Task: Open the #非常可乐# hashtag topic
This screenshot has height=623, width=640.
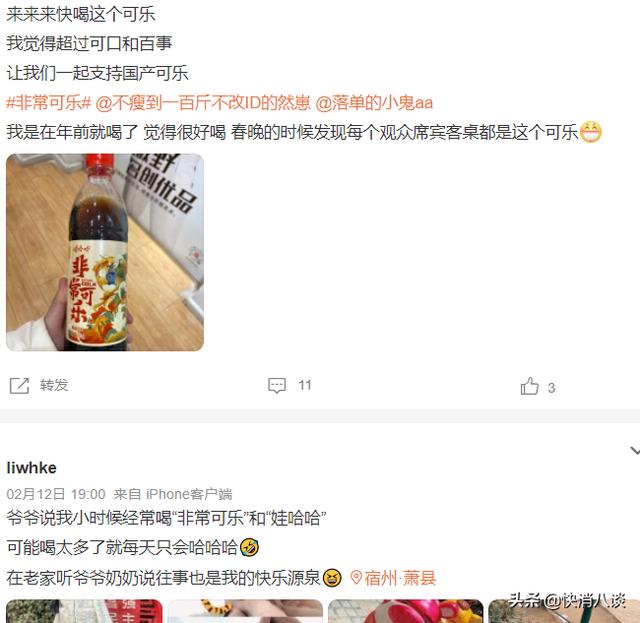Action: coord(49,102)
